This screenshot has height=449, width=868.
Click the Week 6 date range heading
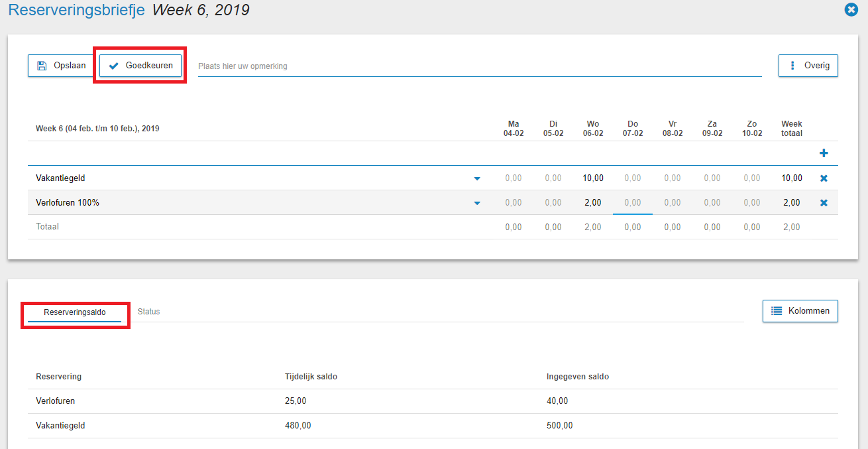pyautogui.click(x=97, y=129)
